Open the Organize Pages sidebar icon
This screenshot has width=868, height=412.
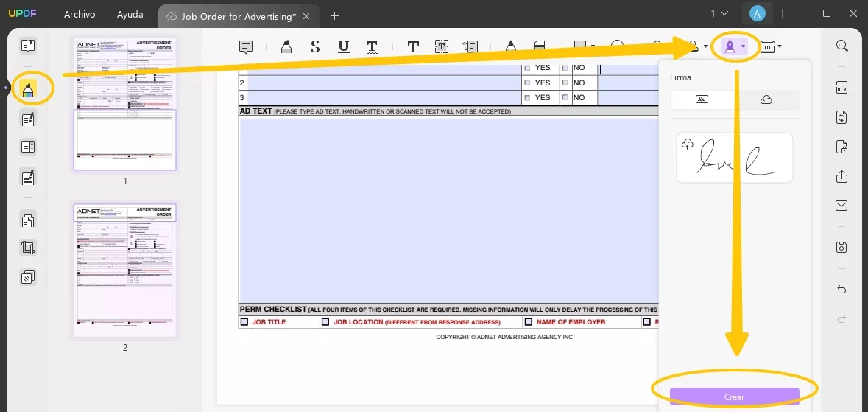point(28,220)
